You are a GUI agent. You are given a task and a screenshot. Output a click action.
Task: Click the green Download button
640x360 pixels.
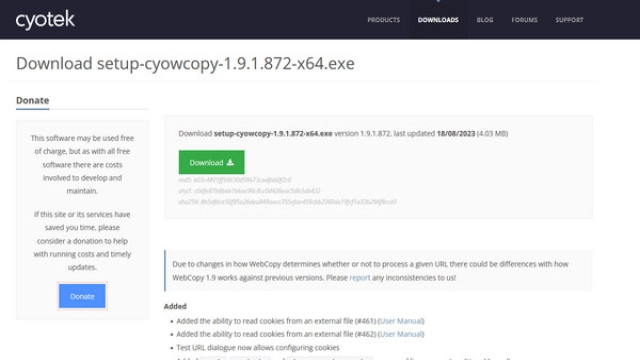(x=211, y=162)
